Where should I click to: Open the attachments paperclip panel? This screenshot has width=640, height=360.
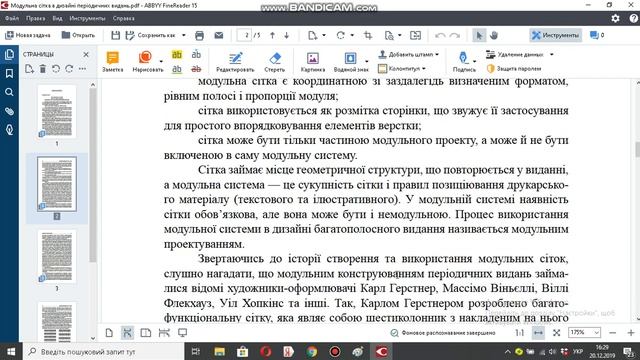pyautogui.click(x=9, y=111)
